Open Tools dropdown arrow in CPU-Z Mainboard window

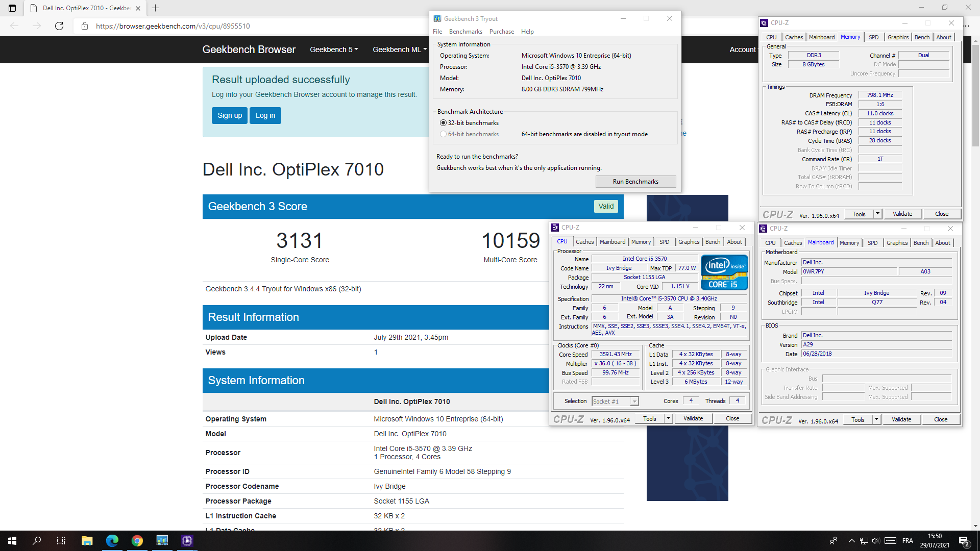coord(876,419)
